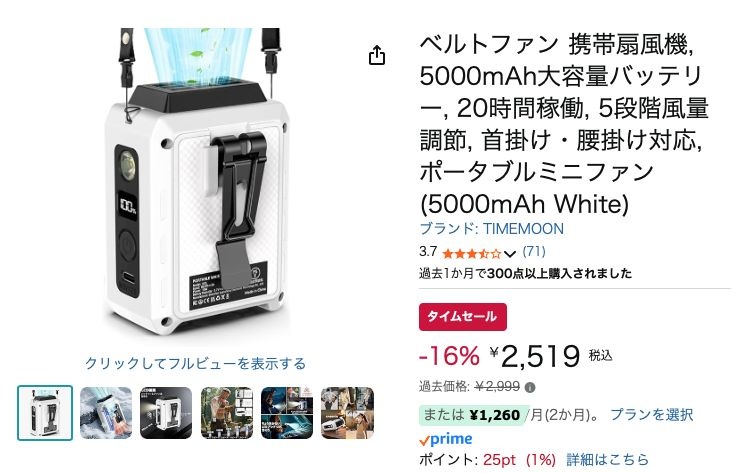Click the ¥1,260 monthly payment highlight
The width and height of the screenshot is (732, 473).
(x=474, y=415)
